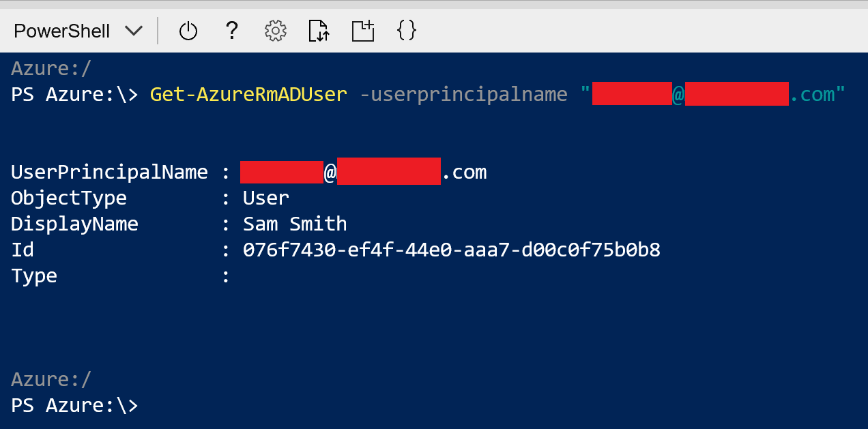Viewport: 868px width, 429px height.
Task: Restart Cloud Shell with the power icon
Action: pyautogui.click(x=188, y=31)
